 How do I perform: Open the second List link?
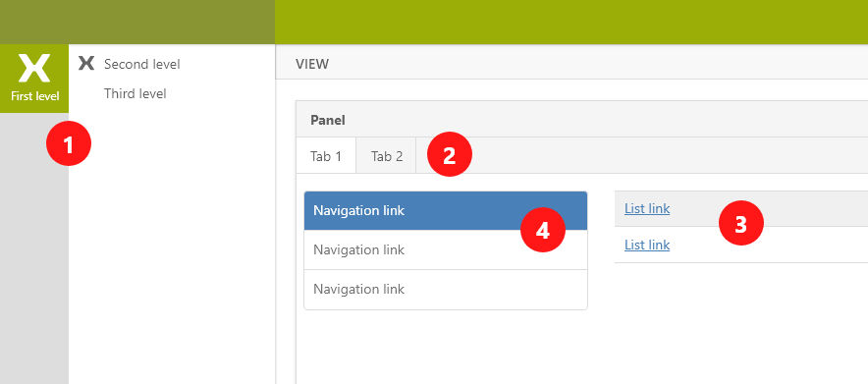click(x=647, y=245)
